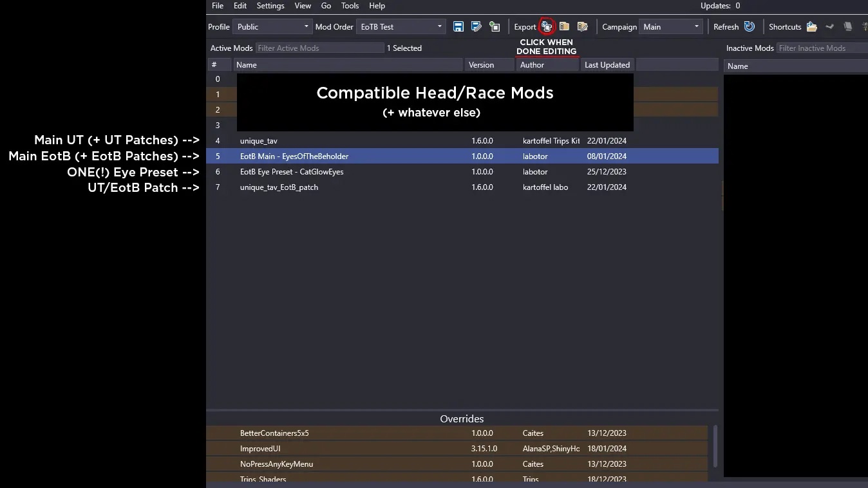Image resolution: width=868 pixels, height=488 pixels.
Task: Open the Tools menu
Action: coord(350,6)
